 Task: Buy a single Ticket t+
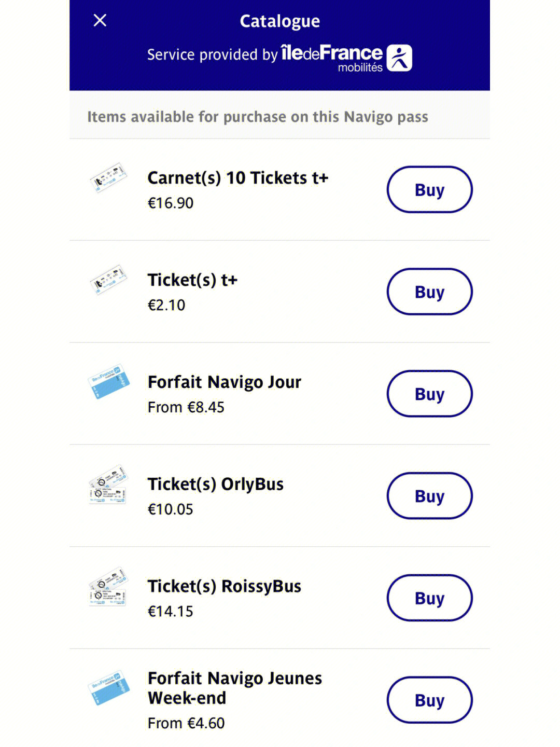(429, 292)
